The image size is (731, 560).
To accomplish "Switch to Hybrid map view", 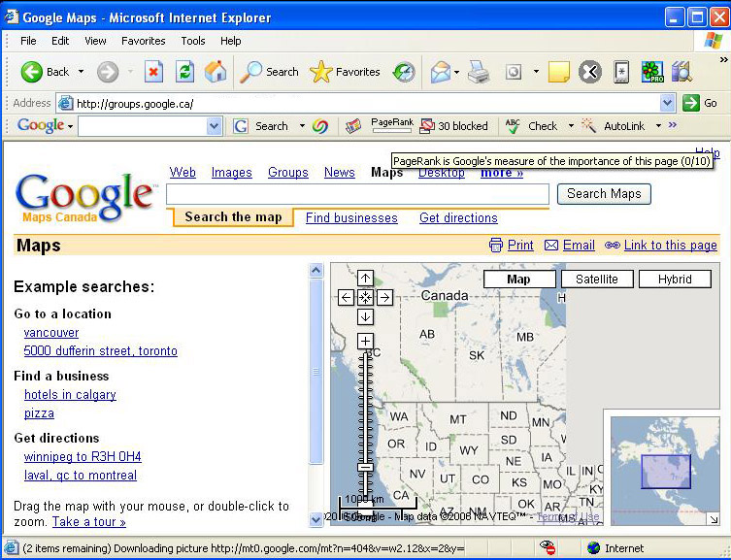I will pos(675,280).
